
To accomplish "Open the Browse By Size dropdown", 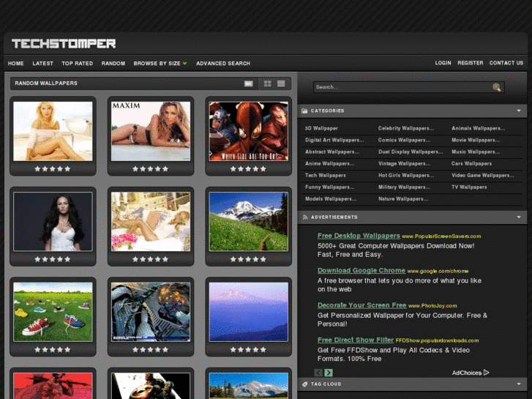I will tap(160, 64).
